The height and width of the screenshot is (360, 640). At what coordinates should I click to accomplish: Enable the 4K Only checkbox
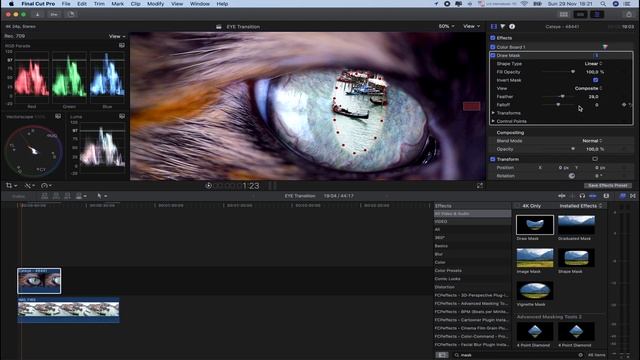(x=518, y=206)
